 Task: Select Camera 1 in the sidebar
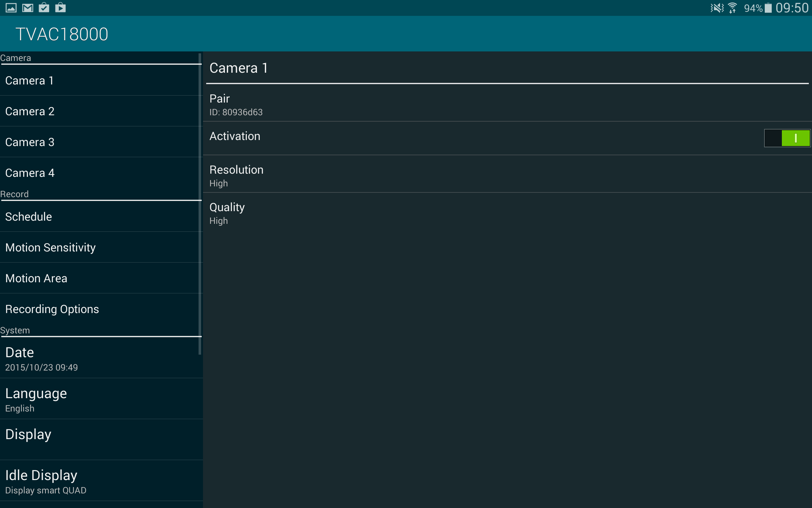coord(101,81)
